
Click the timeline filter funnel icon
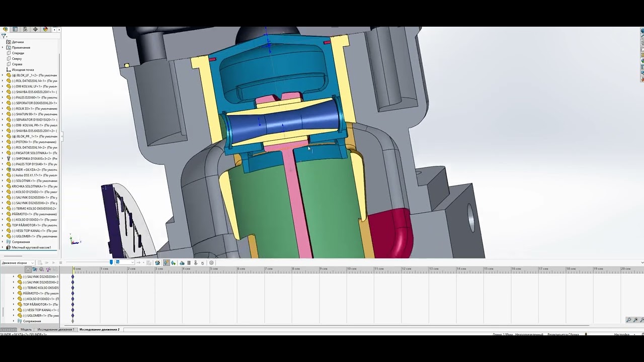click(x=28, y=269)
